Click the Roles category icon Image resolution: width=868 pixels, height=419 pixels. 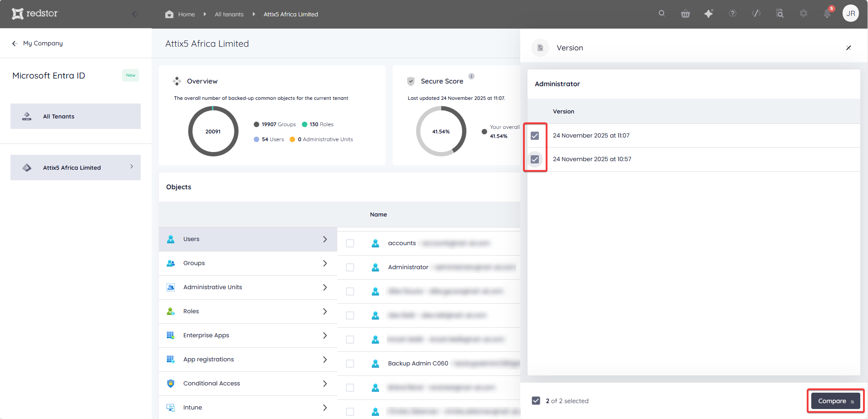tap(171, 311)
